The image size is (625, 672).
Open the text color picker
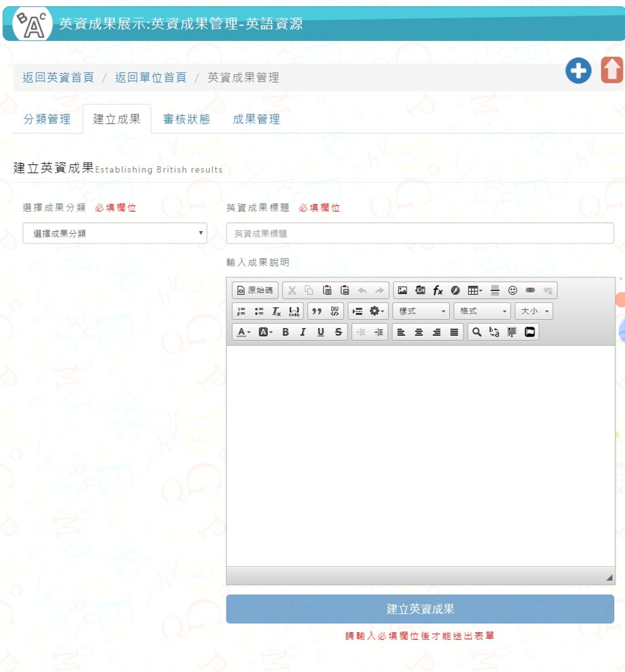243,332
